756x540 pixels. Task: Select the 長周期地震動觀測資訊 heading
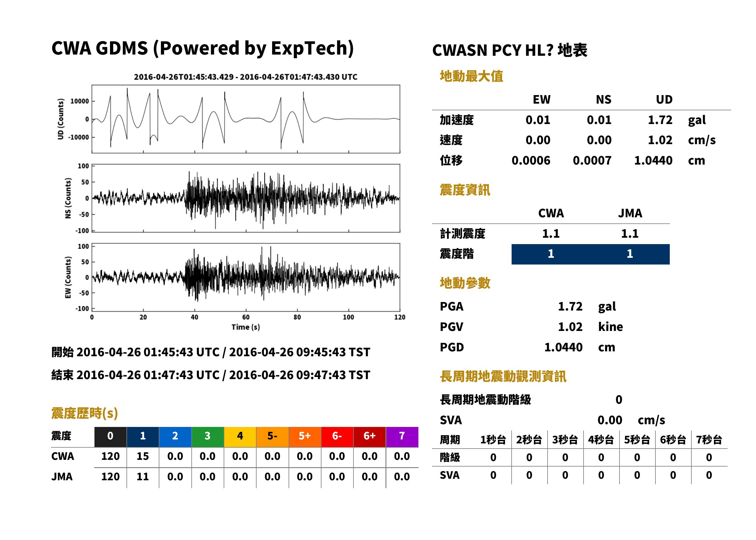[x=503, y=376]
